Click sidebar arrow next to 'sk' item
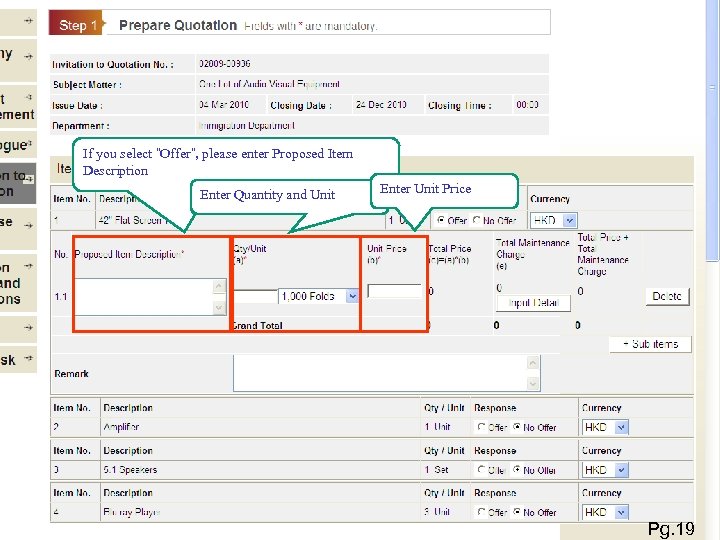This screenshot has width=720, height=540. [x=28, y=358]
